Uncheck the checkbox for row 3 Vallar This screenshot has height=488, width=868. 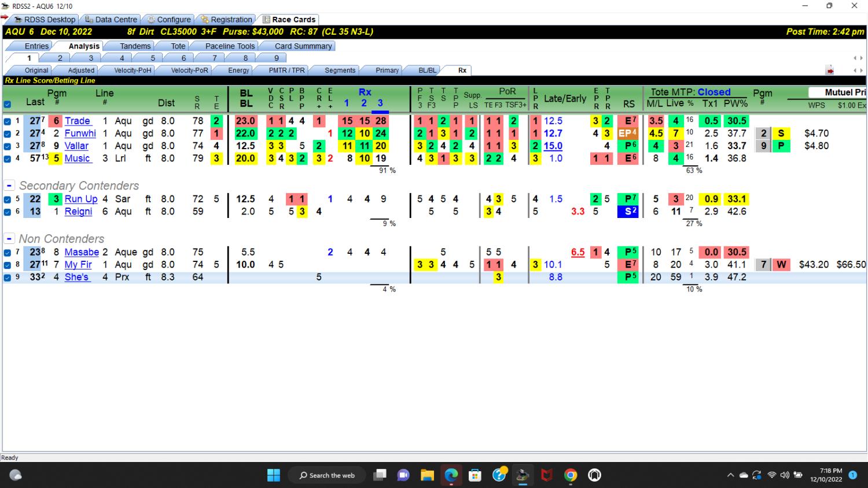click(x=8, y=146)
